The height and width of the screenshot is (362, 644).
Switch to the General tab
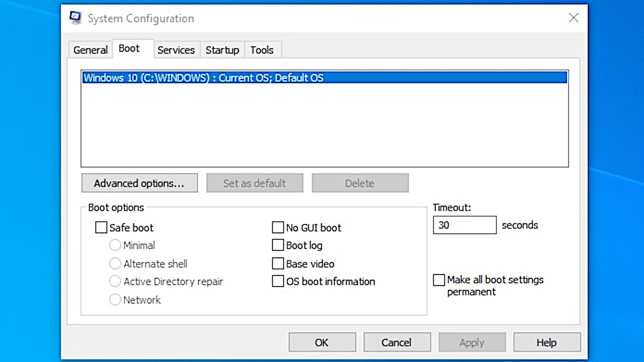click(90, 50)
